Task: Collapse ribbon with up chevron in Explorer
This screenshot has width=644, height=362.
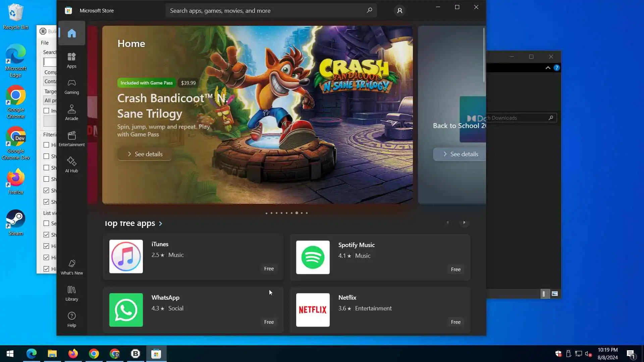Action: point(548,68)
